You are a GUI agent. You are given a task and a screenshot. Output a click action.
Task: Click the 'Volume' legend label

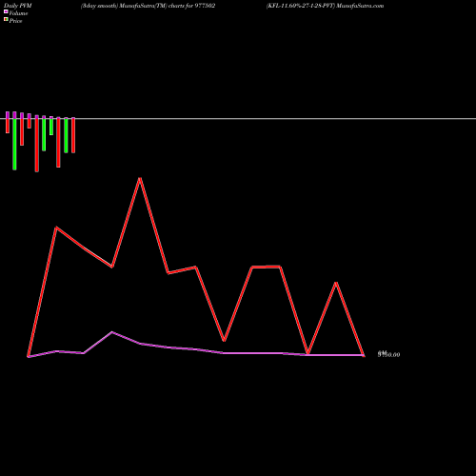click(x=18, y=13)
